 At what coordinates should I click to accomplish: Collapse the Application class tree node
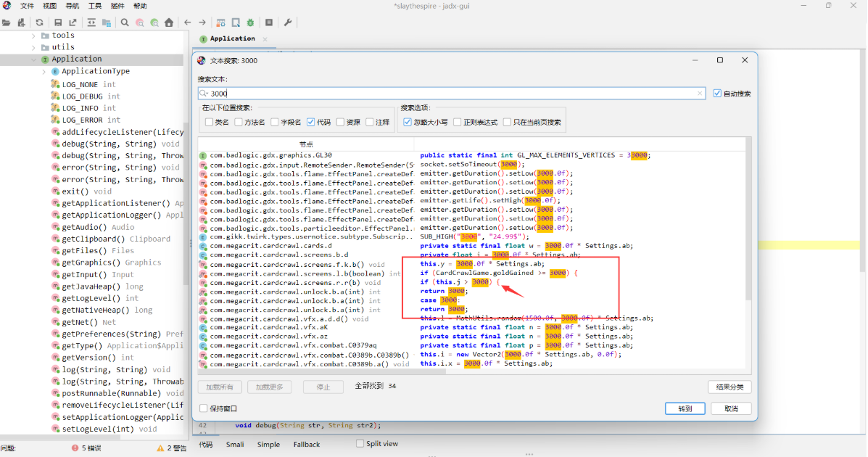point(33,59)
